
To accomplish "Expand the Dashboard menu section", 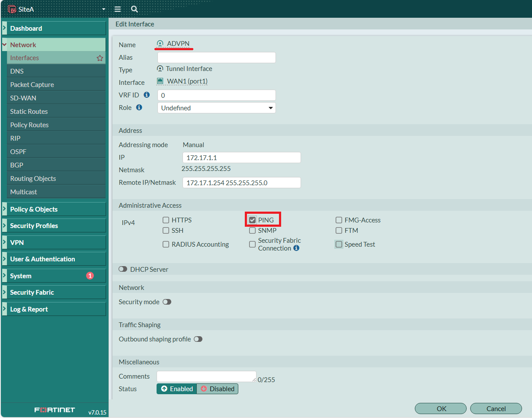I will coord(54,28).
